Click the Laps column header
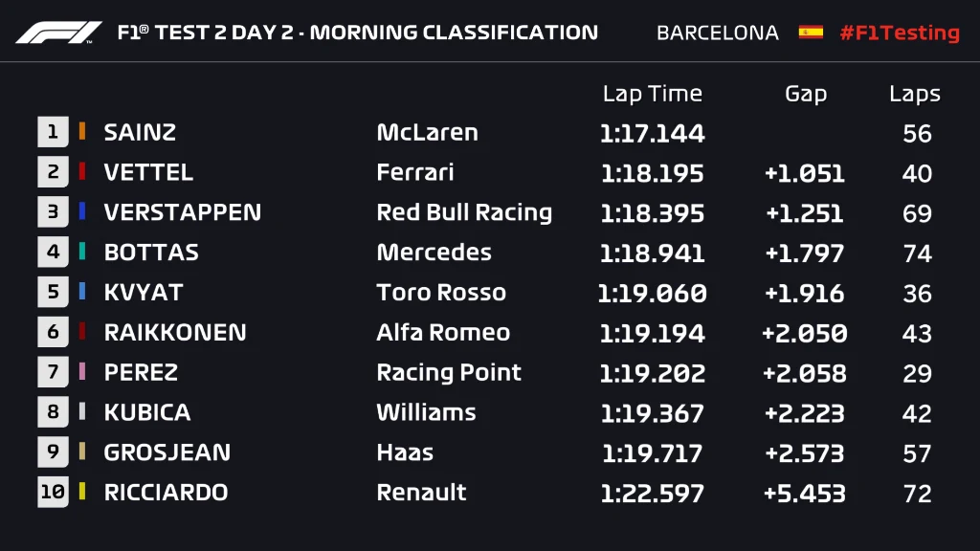Image resolution: width=980 pixels, height=551 pixels. coord(915,94)
